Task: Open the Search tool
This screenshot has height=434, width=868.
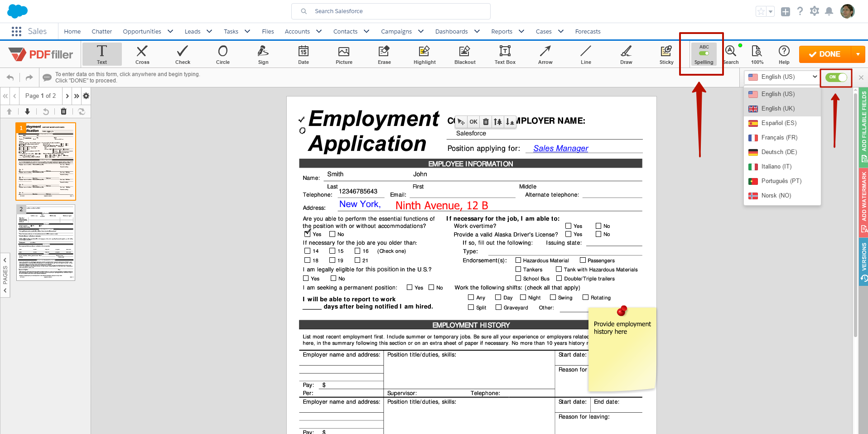Action: pos(731,54)
